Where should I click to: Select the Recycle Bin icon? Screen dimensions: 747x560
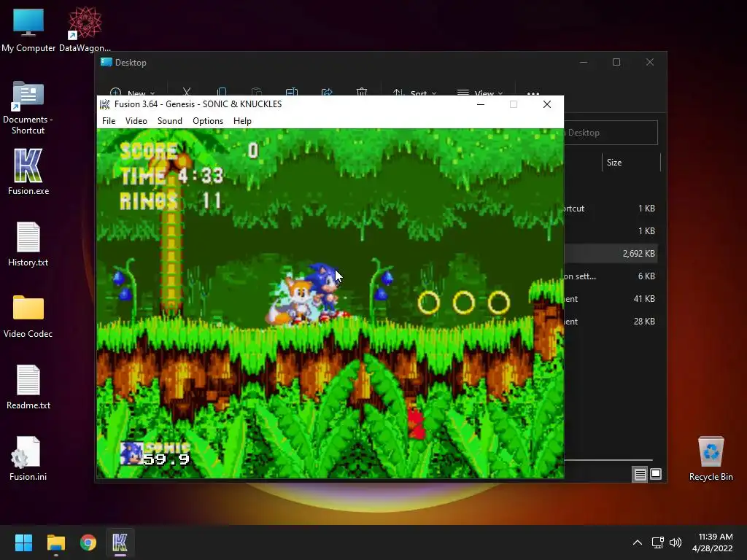pyautogui.click(x=711, y=458)
